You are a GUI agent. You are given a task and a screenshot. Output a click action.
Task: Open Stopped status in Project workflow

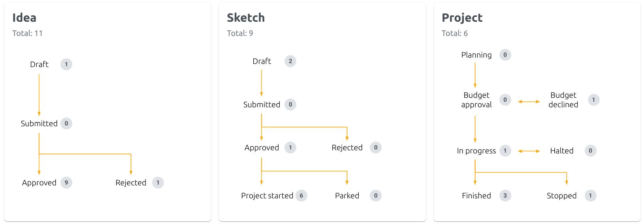(x=561, y=196)
